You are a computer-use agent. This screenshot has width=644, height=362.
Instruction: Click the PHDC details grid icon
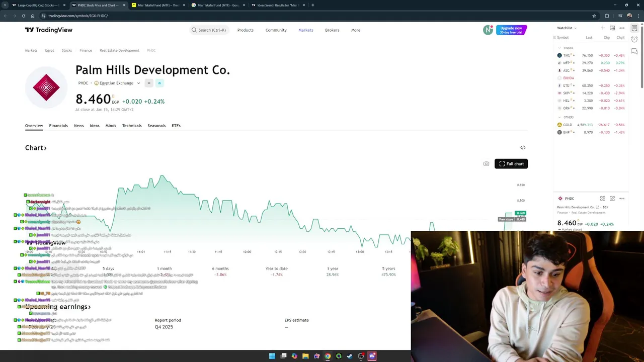tap(603, 199)
